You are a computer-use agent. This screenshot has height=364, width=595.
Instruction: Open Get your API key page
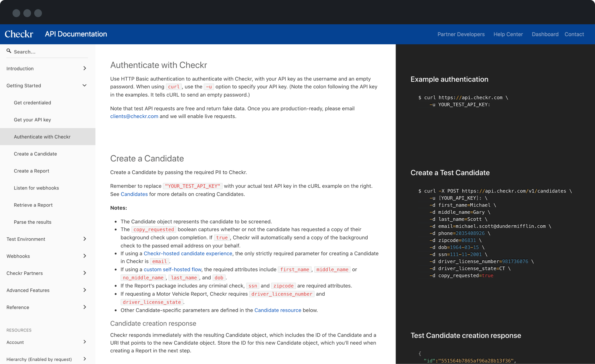(32, 120)
